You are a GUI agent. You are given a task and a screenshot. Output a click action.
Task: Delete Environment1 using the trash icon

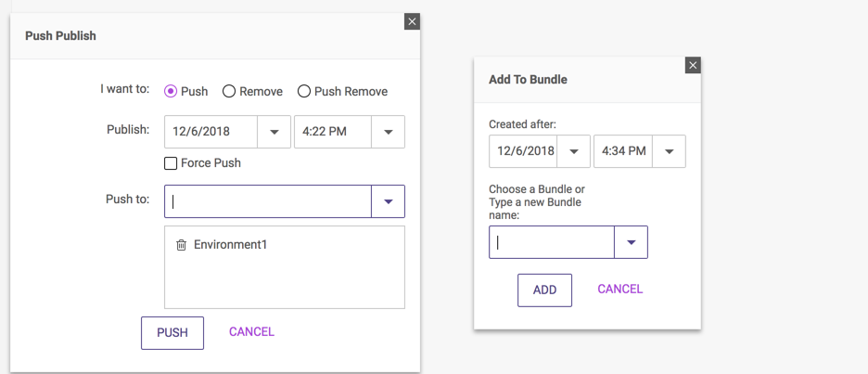(x=181, y=245)
